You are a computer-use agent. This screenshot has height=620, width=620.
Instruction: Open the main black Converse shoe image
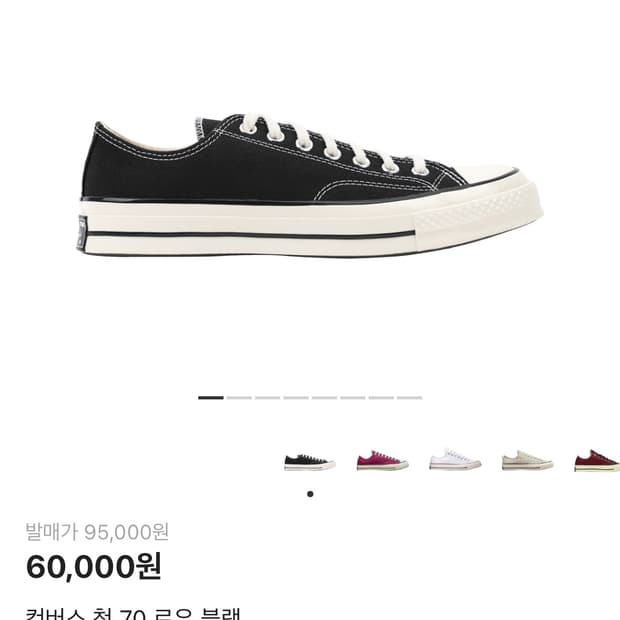point(310,185)
